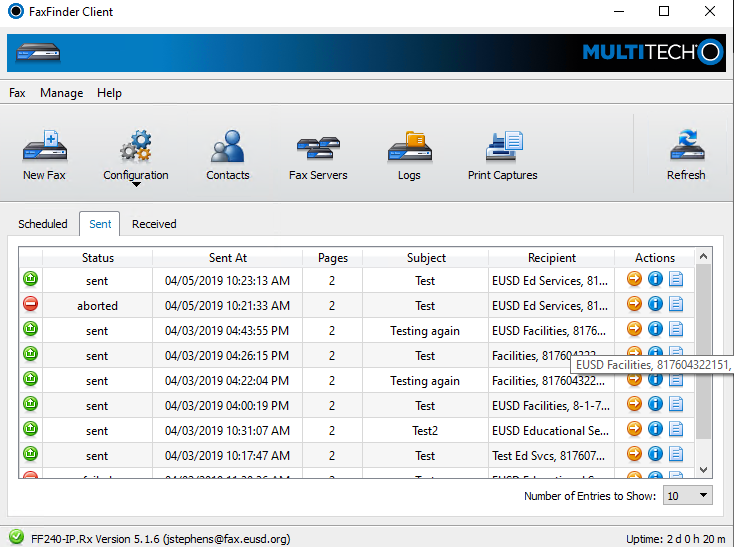Select 'Testing again' subject at 04:43:55 PM
The width and height of the screenshot is (734, 547).
[426, 331]
